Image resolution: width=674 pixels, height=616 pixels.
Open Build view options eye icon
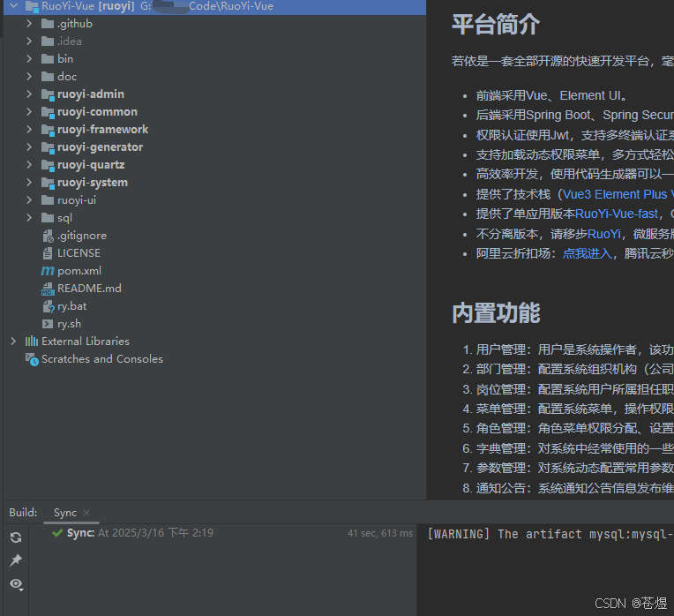(17, 584)
